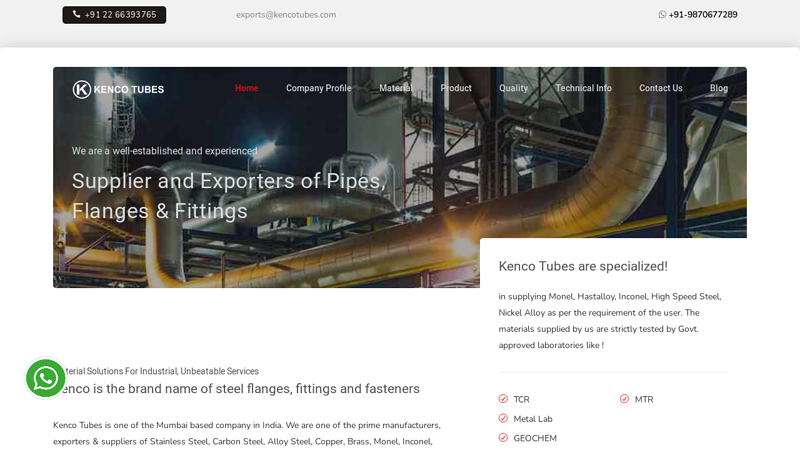Image resolution: width=800 pixels, height=450 pixels.
Task: Open the Blog menu item
Action: tap(719, 88)
